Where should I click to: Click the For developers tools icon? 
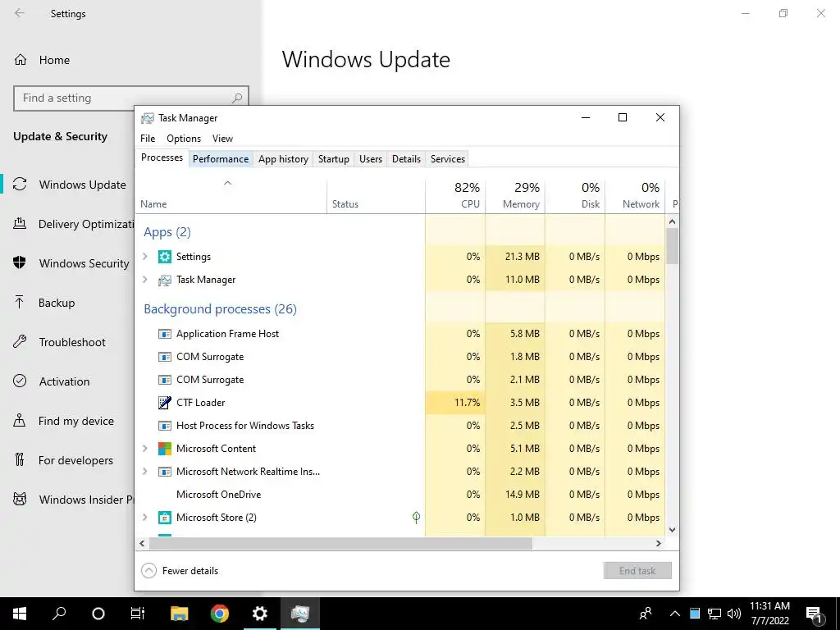point(20,459)
